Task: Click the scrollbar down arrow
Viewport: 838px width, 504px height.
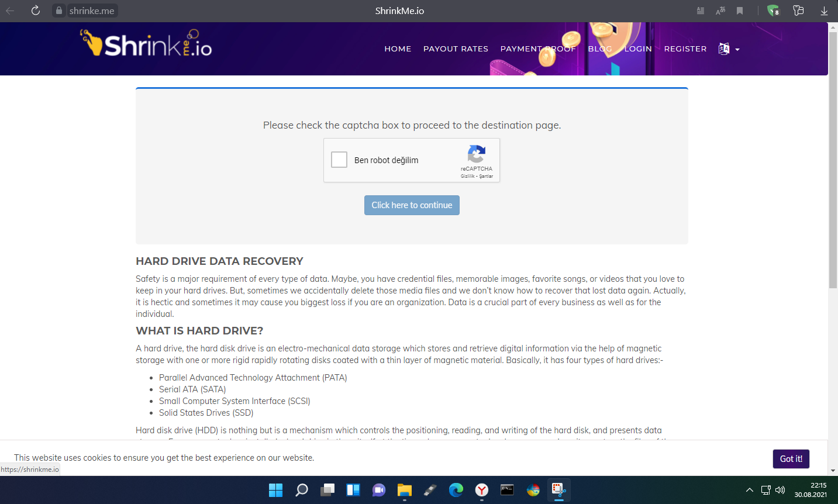Action: click(833, 471)
